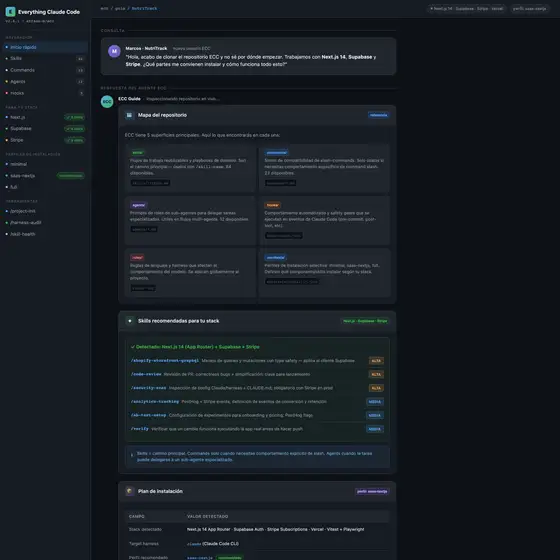Click the NutriTrack breadcrumb
The height and width of the screenshot is (560, 560).
144,8
